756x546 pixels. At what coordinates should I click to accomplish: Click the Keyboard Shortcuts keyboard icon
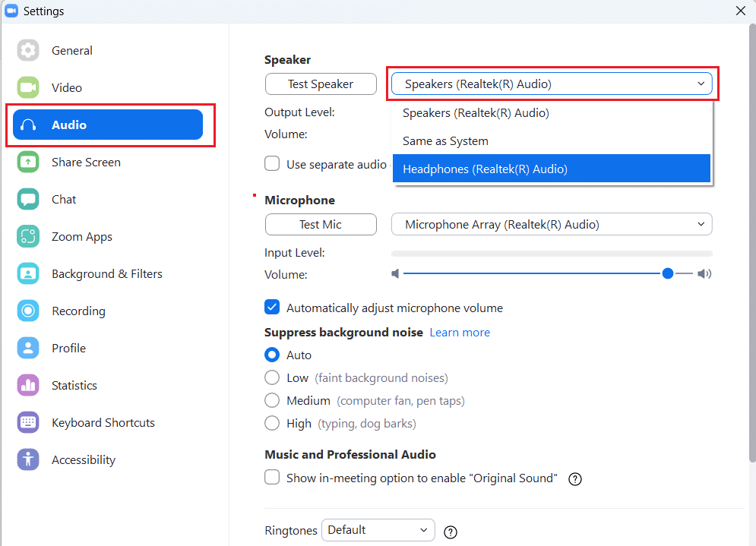pyautogui.click(x=28, y=423)
